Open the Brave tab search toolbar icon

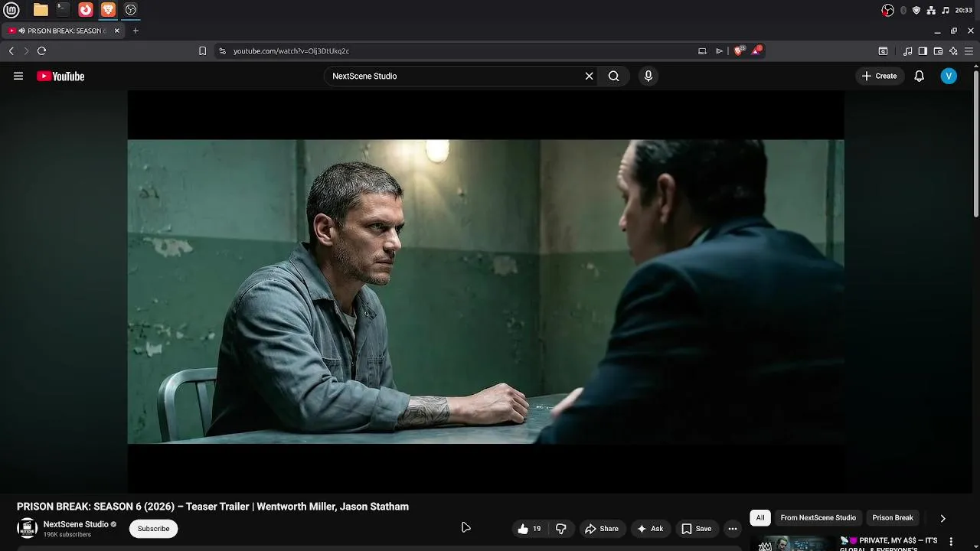tap(883, 51)
